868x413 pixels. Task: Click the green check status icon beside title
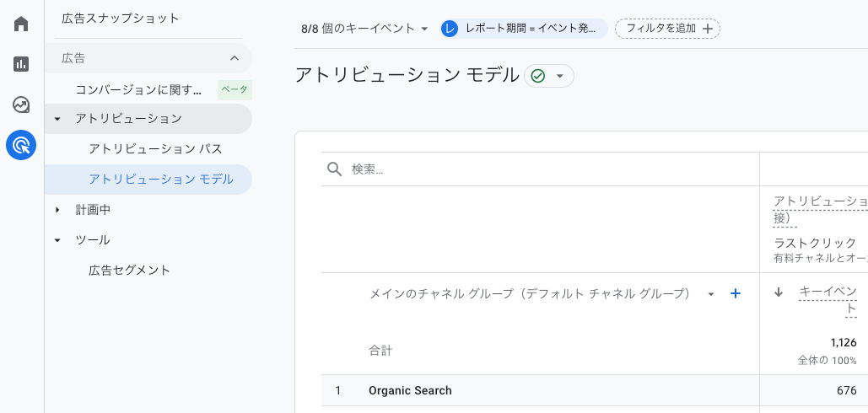(x=537, y=76)
